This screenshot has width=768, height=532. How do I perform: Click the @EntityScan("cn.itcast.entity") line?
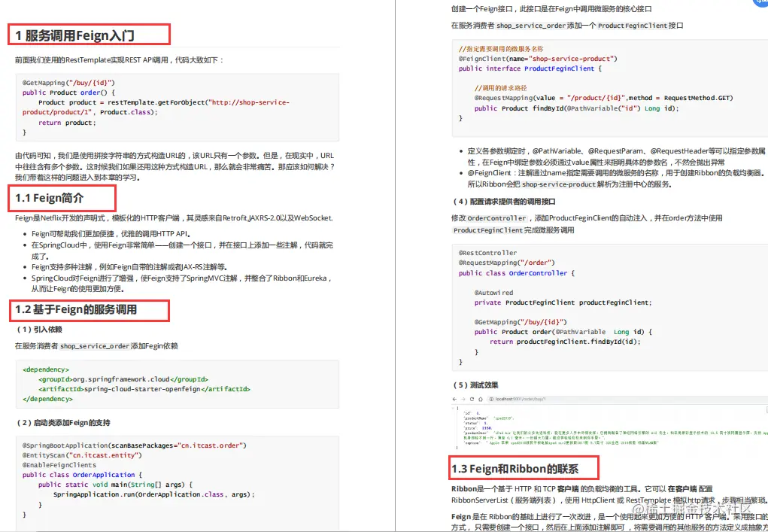click(x=82, y=455)
